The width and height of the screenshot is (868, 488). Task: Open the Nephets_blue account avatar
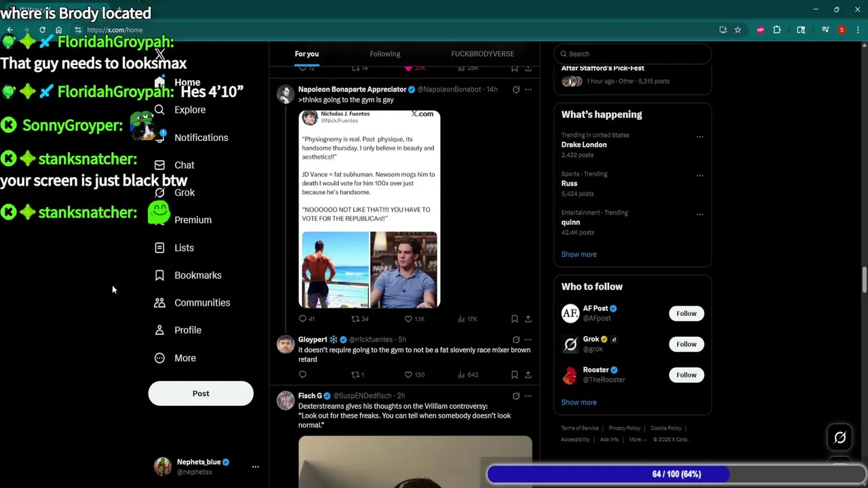[x=163, y=466]
